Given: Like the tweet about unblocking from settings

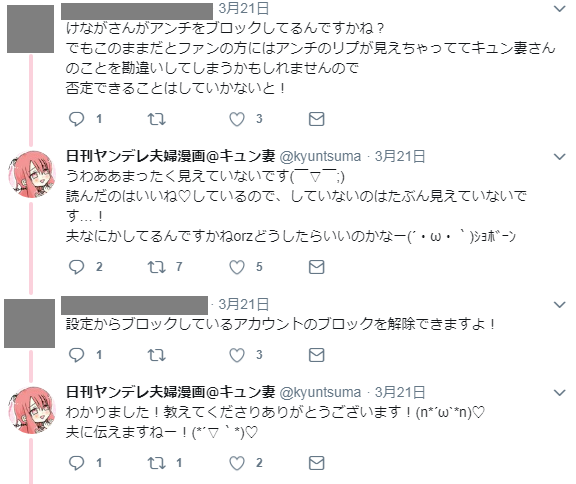Looking at the screenshot, I should [237, 355].
